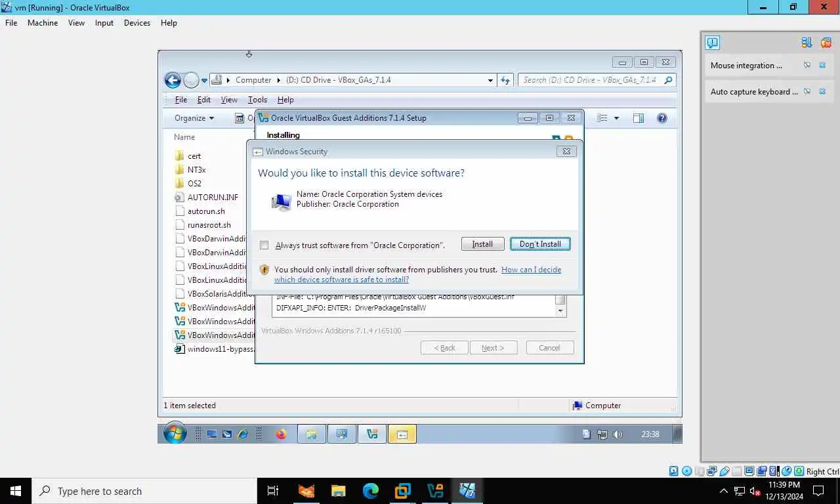Open VirtualBox Devices menu
The image size is (840, 504).
click(x=137, y=22)
